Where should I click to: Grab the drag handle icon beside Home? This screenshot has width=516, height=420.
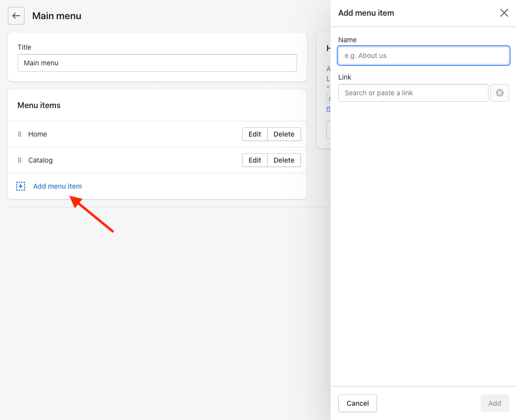coord(20,134)
